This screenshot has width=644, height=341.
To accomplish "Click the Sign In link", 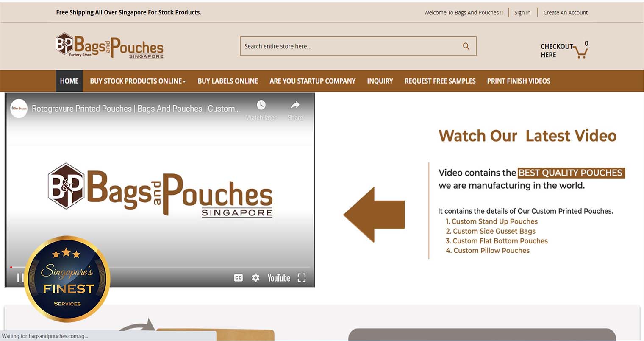I will pyautogui.click(x=522, y=13).
